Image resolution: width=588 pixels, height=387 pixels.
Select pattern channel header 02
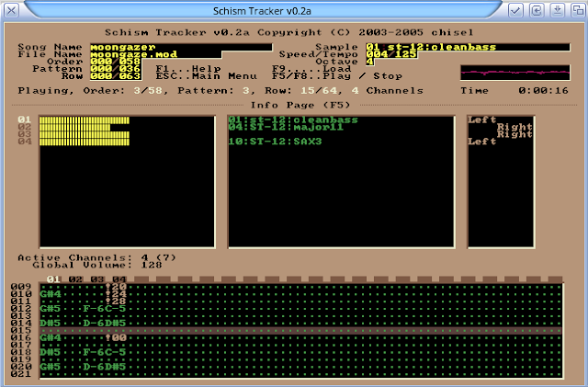click(x=75, y=279)
